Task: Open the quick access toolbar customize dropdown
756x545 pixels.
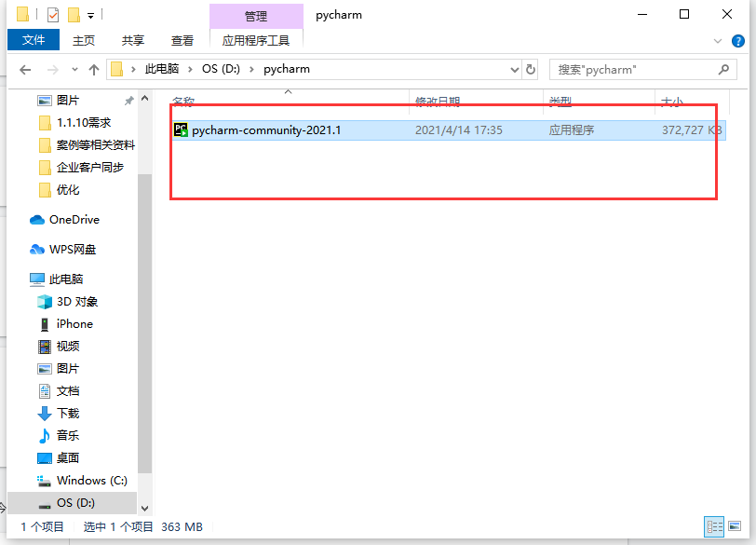Action: coord(90,16)
